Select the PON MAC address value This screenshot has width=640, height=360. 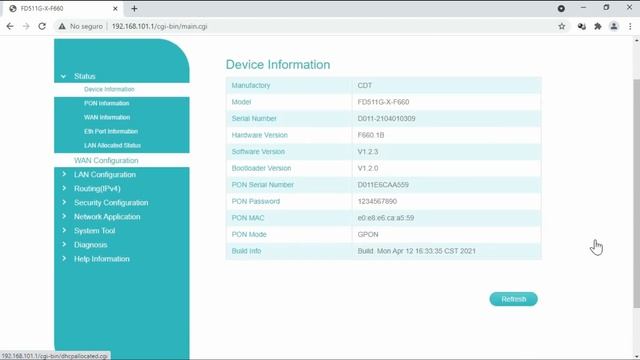386,218
